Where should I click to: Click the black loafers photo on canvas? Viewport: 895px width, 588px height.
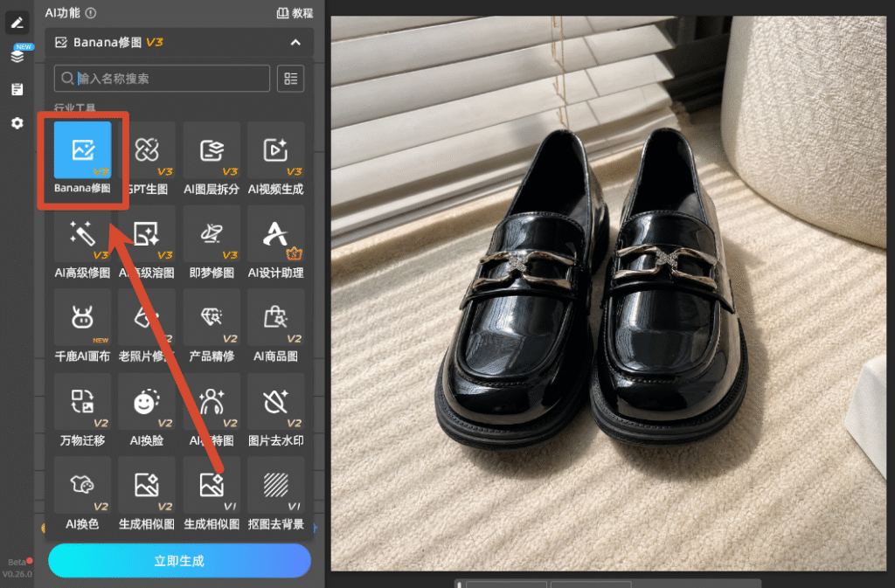coord(608,294)
